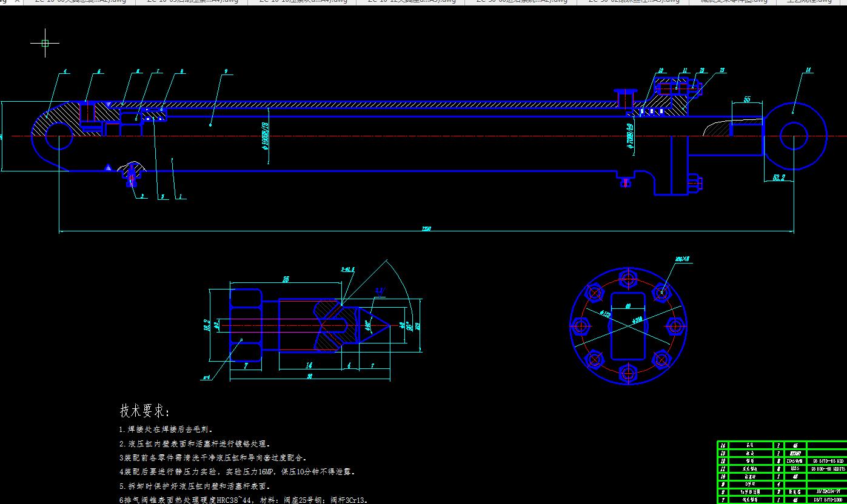This screenshot has height=504, width=847.
Task: Select note line 3 about 装配前各零件清洗
Action: click(213, 458)
